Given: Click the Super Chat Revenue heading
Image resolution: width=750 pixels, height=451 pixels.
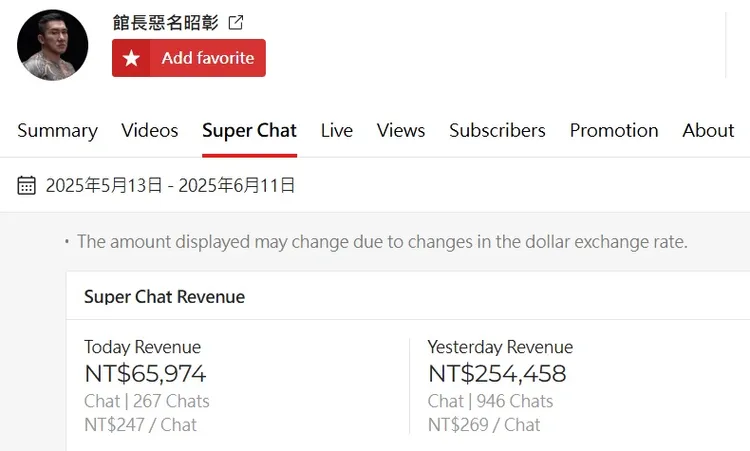Looking at the screenshot, I should tap(164, 296).
